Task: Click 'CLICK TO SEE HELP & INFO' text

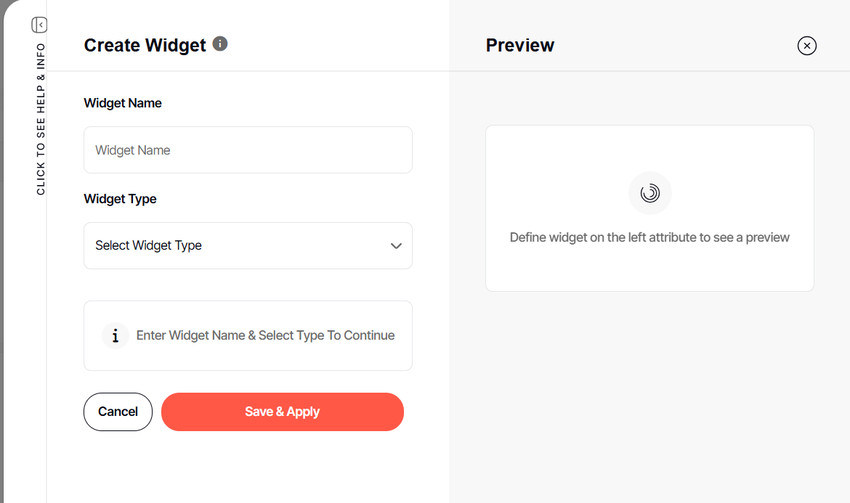Action: pos(40,120)
